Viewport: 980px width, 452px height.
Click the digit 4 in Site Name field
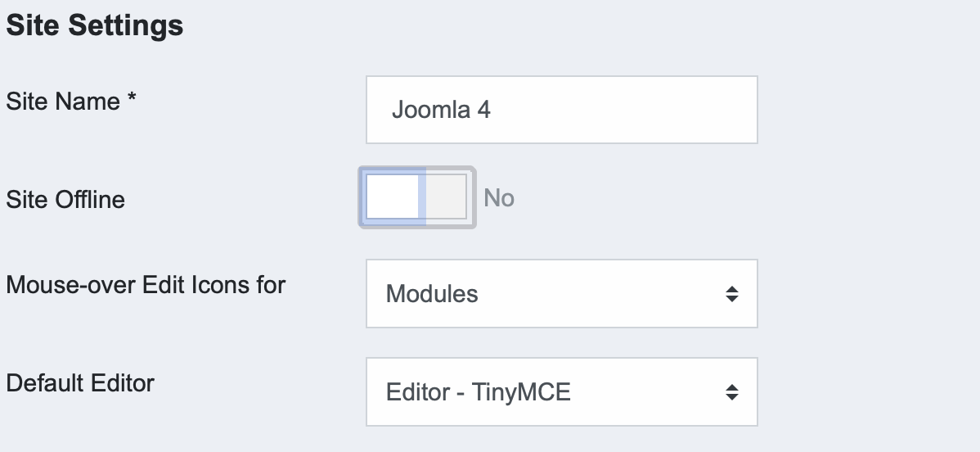coord(483,110)
